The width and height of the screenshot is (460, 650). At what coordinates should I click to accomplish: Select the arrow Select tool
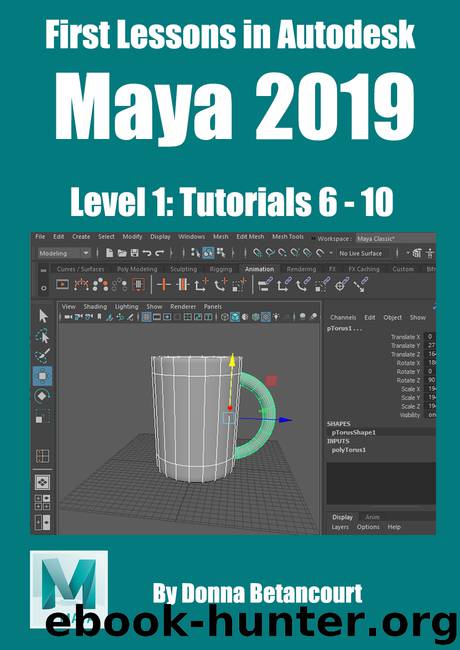pyautogui.click(x=43, y=316)
